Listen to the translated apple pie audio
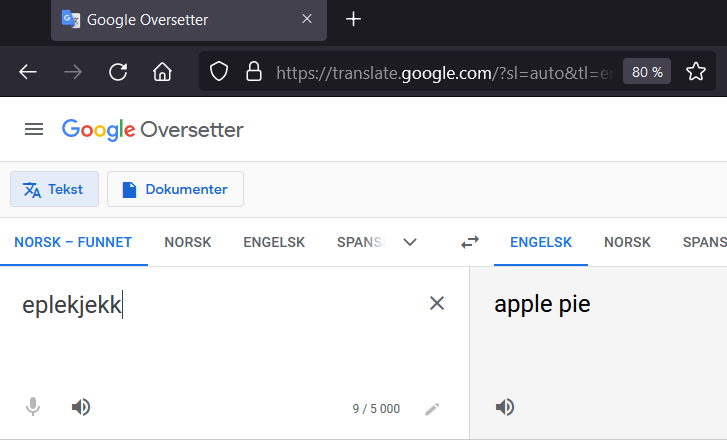The width and height of the screenshot is (727, 440). click(x=505, y=407)
